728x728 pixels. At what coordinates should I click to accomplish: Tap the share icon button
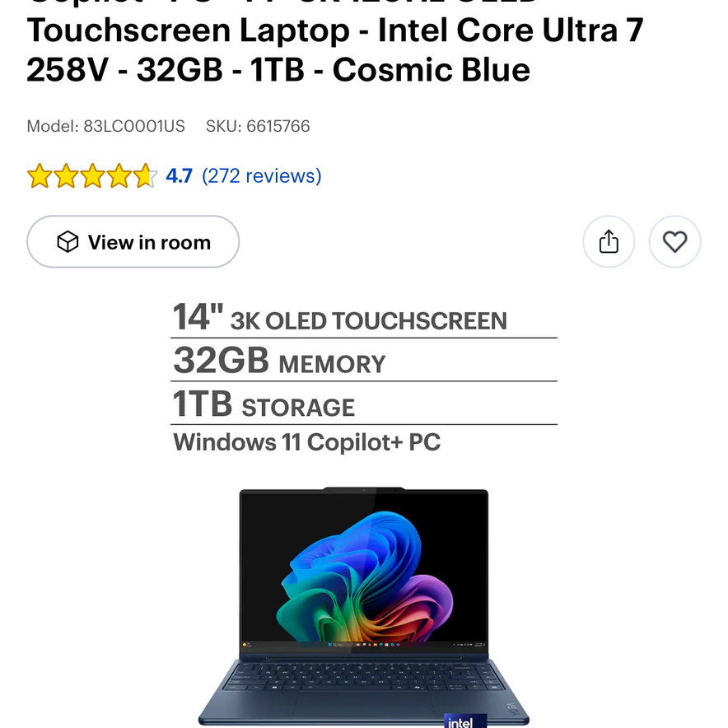(x=609, y=241)
